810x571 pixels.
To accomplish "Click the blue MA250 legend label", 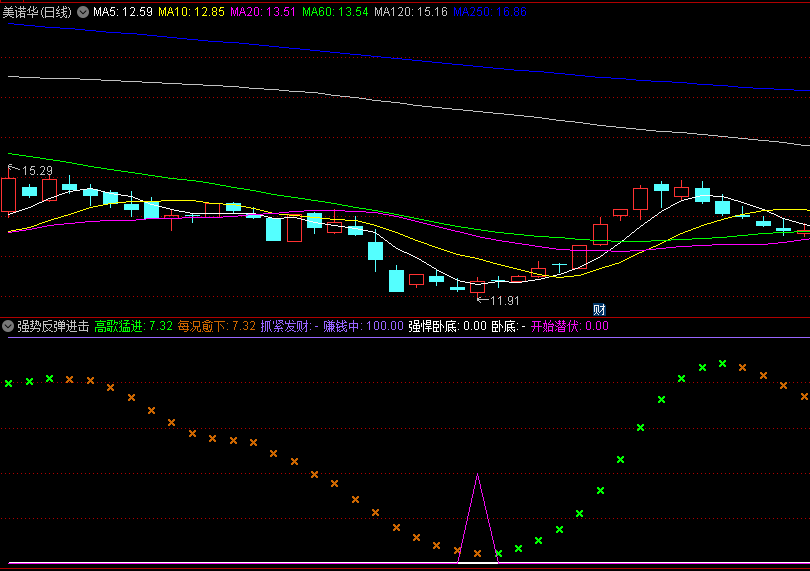I will point(490,12).
